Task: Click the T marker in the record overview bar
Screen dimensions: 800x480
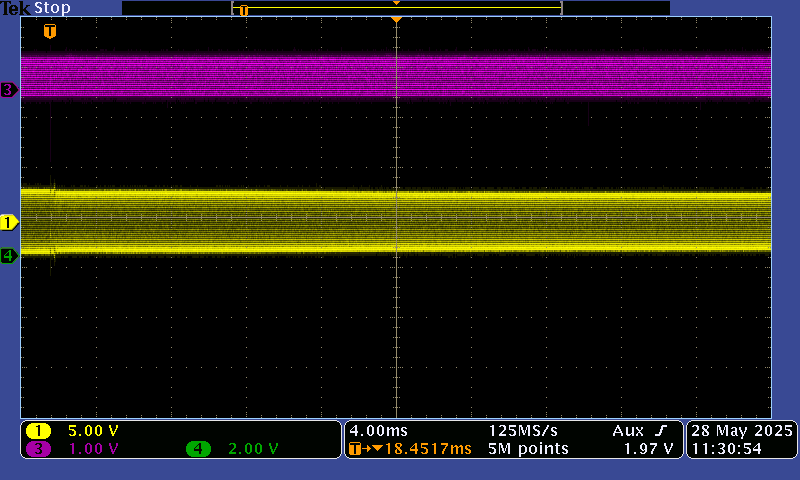Action: tap(243, 10)
